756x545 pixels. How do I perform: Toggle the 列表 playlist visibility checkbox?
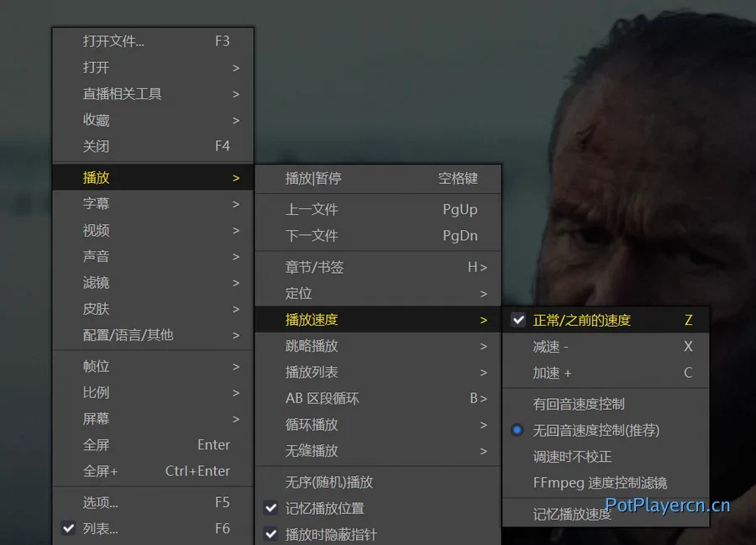click(x=95, y=528)
